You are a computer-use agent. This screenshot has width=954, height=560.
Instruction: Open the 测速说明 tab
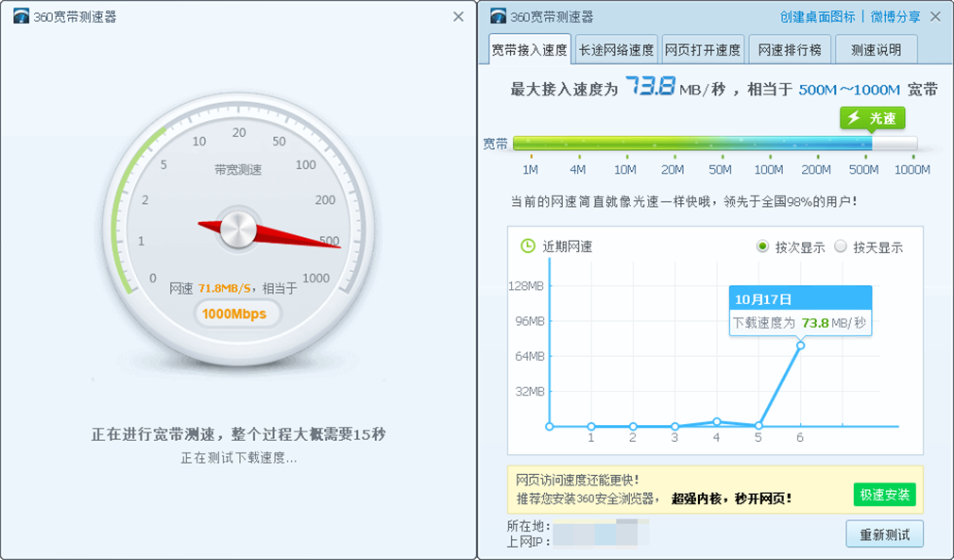(877, 49)
